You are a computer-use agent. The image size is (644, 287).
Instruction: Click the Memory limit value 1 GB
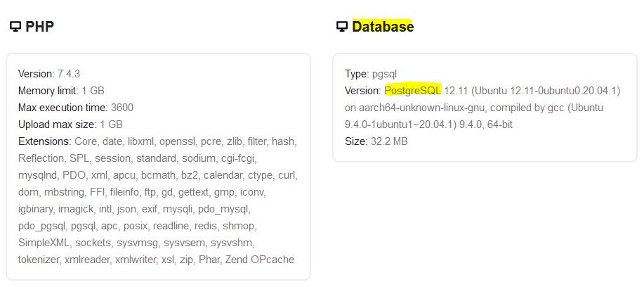[x=93, y=91]
